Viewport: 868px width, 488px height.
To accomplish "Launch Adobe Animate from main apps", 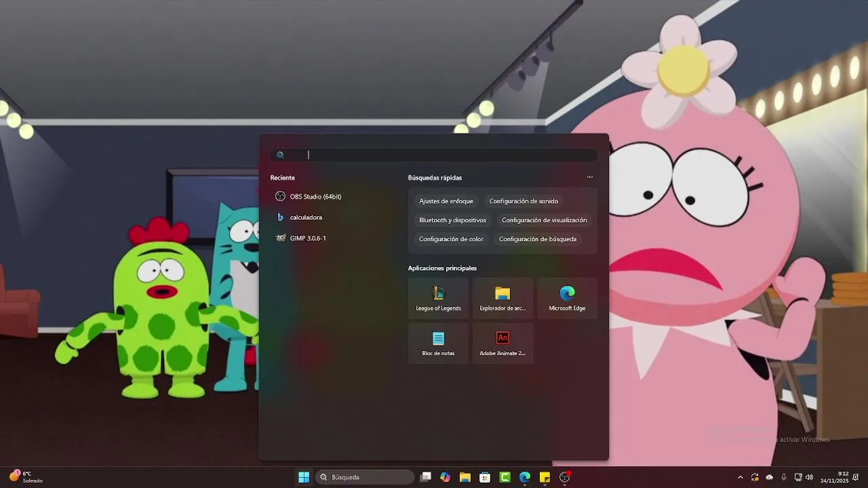I will tap(502, 343).
